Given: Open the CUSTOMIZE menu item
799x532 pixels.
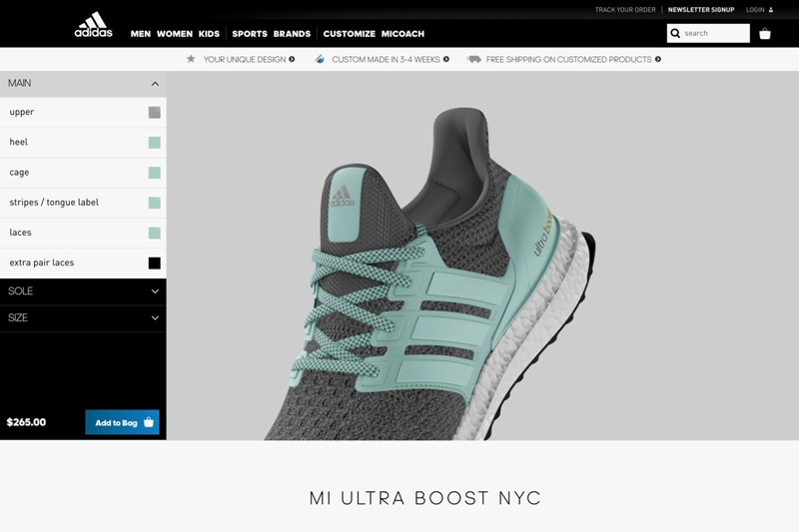Looking at the screenshot, I should (x=349, y=34).
